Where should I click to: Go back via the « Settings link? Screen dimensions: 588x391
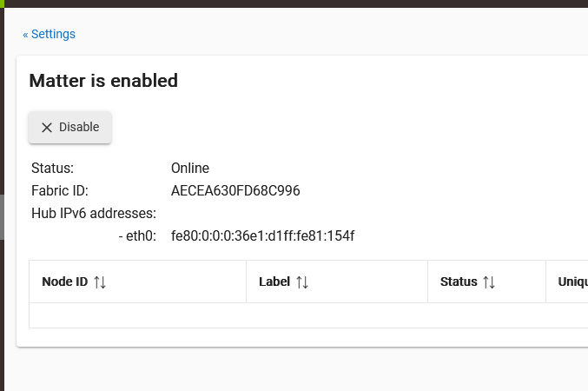pos(50,35)
